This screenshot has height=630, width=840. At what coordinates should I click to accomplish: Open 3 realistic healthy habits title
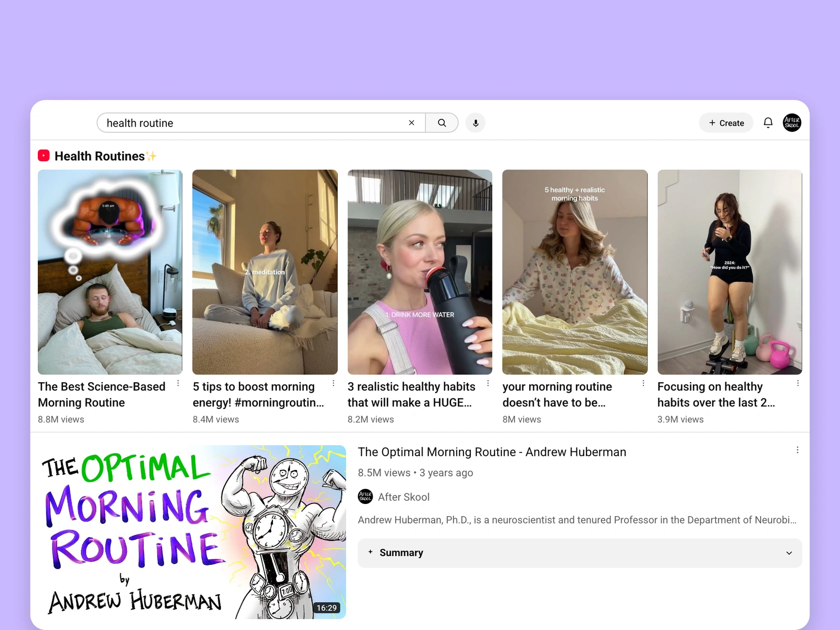point(411,395)
